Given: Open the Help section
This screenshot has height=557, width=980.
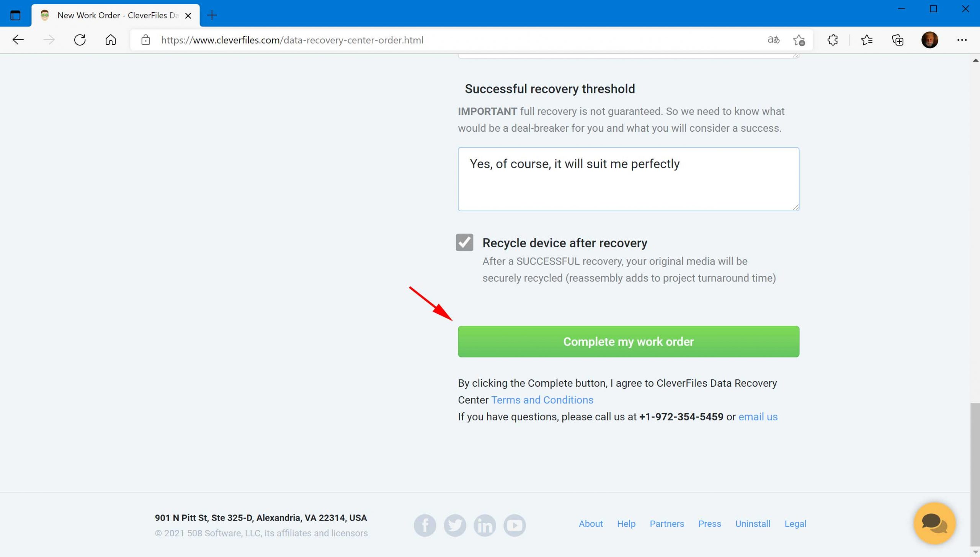Looking at the screenshot, I should [x=626, y=523].
